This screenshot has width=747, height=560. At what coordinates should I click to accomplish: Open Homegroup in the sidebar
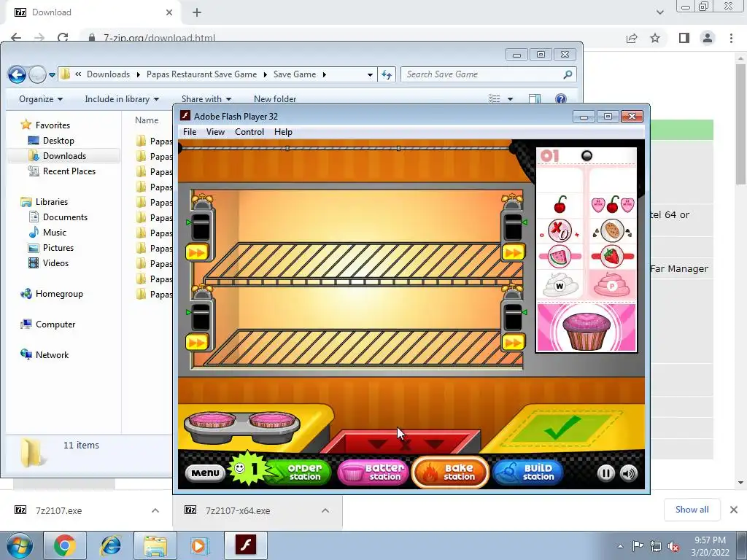click(x=58, y=294)
